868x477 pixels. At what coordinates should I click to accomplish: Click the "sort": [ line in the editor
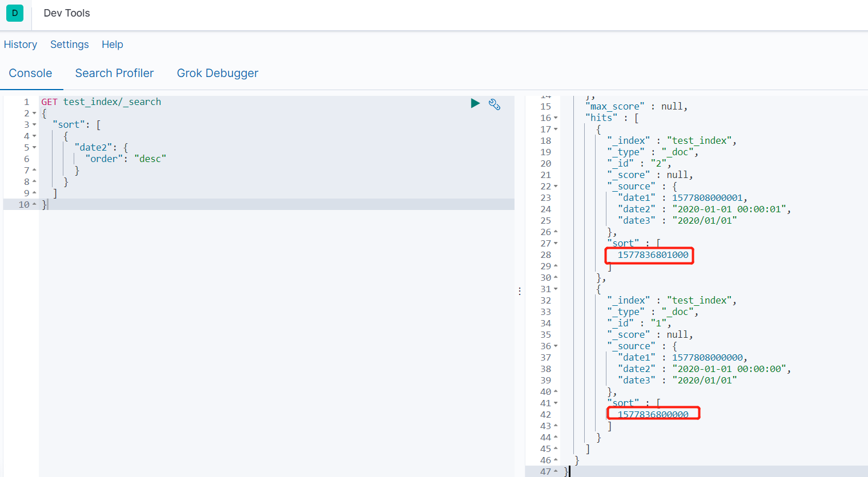coord(77,124)
